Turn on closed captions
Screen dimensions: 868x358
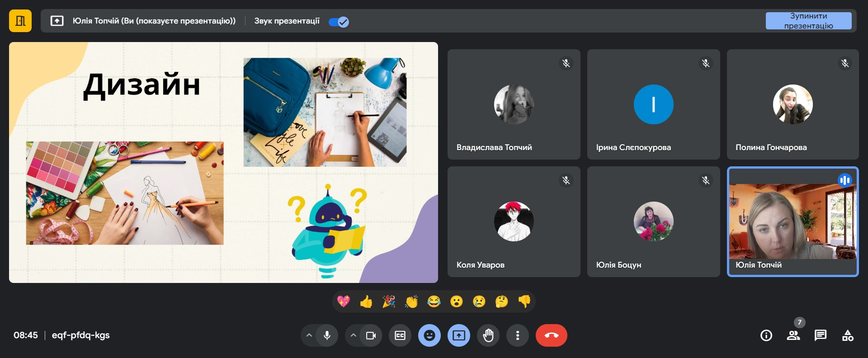(400, 335)
